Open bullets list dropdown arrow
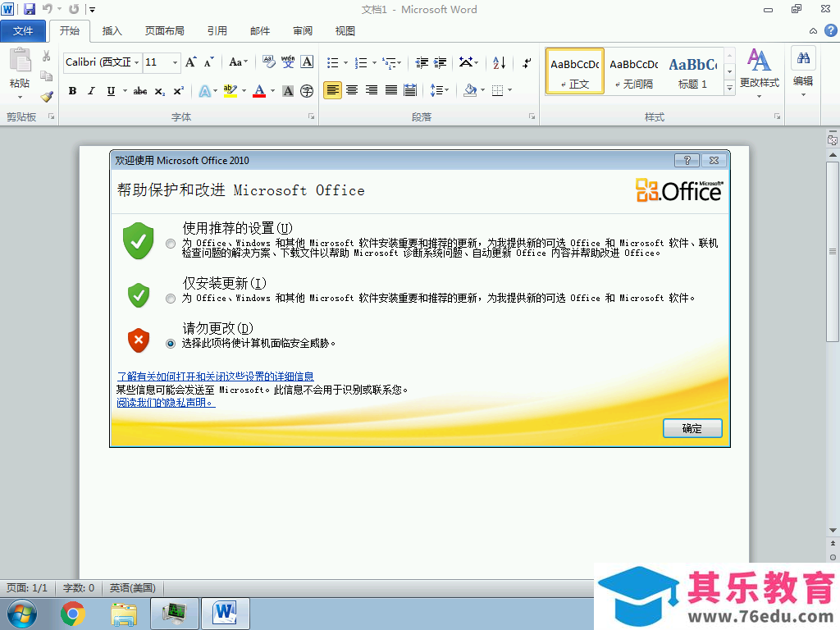Viewport: 840px width, 630px height. pyautogui.click(x=346, y=63)
